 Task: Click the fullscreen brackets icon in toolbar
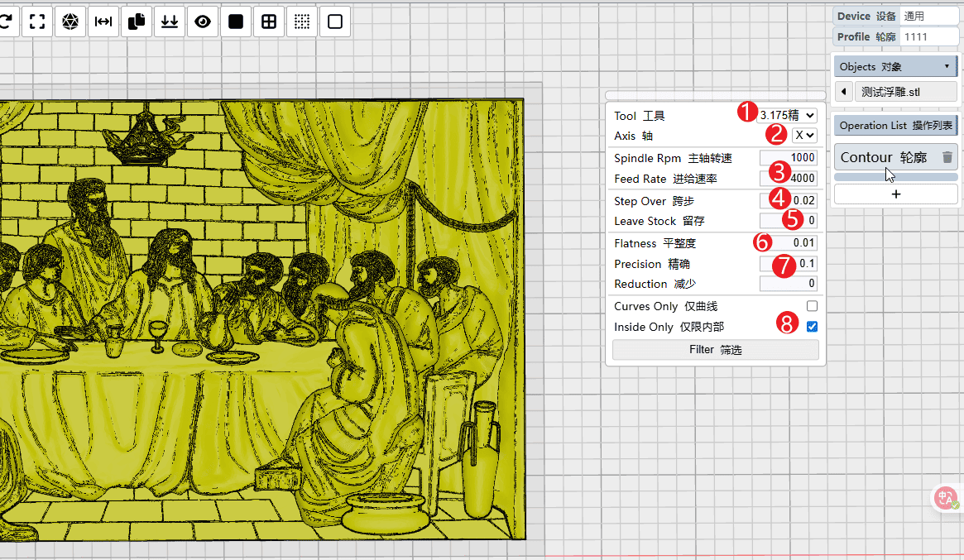(36, 22)
